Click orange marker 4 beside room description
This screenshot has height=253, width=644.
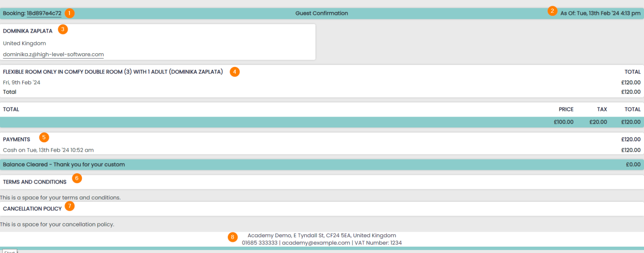coord(235,71)
